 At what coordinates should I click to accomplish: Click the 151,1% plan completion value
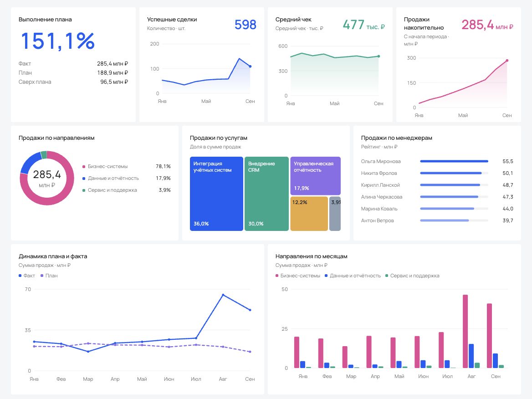click(58, 41)
